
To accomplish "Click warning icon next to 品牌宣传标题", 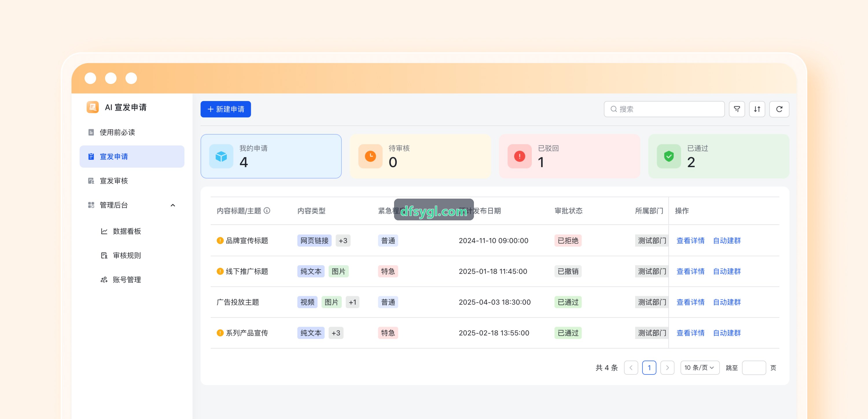I will click(x=220, y=241).
